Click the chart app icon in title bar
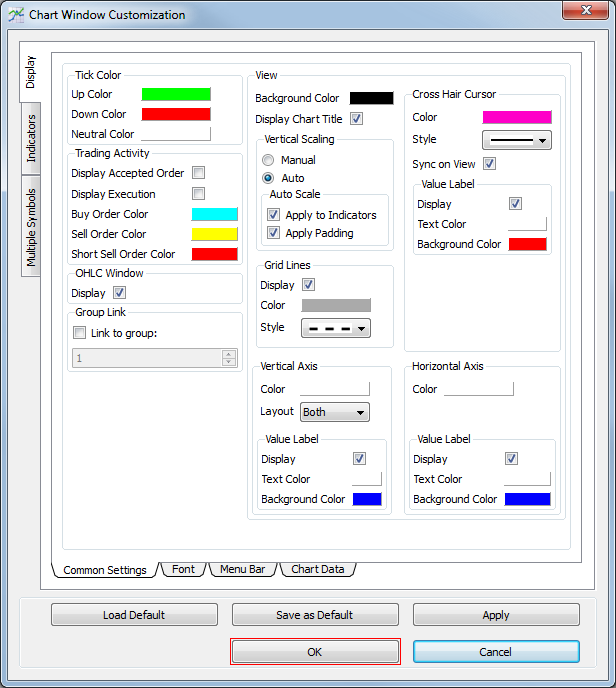The image size is (616, 688). [16, 15]
